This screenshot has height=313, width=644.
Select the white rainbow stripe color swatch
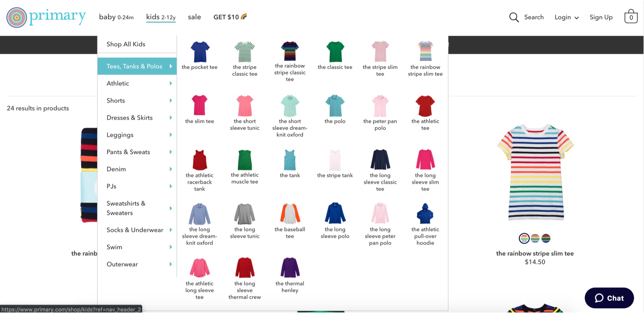point(524,238)
